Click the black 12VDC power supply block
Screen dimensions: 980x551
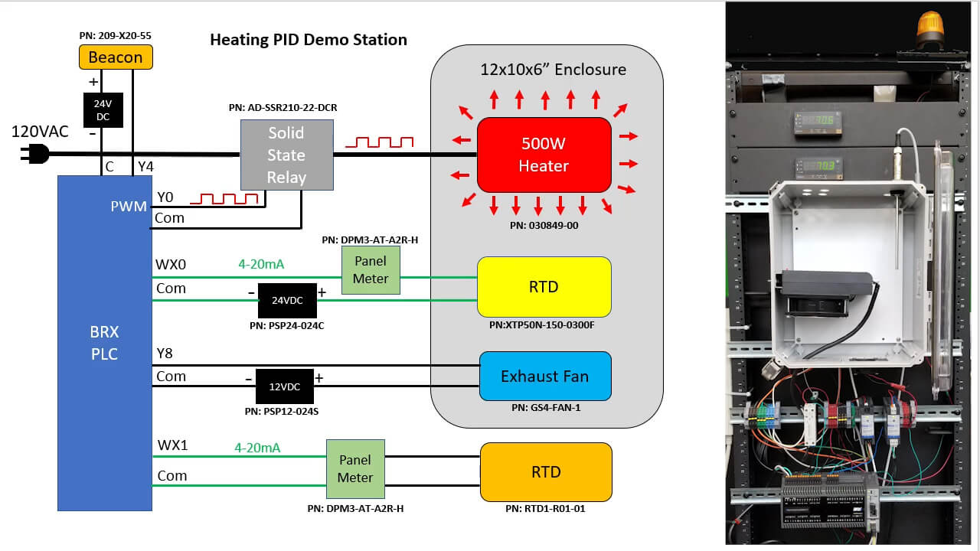tap(284, 386)
